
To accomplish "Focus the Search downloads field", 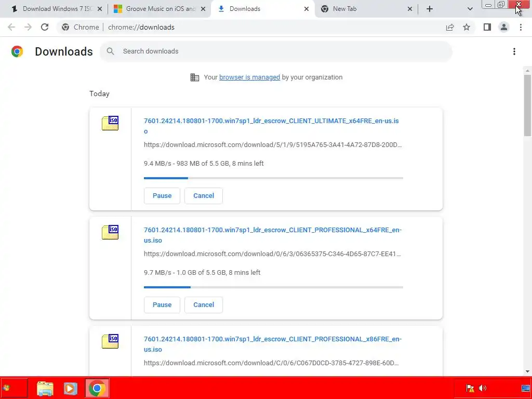I will coord(276,51).
